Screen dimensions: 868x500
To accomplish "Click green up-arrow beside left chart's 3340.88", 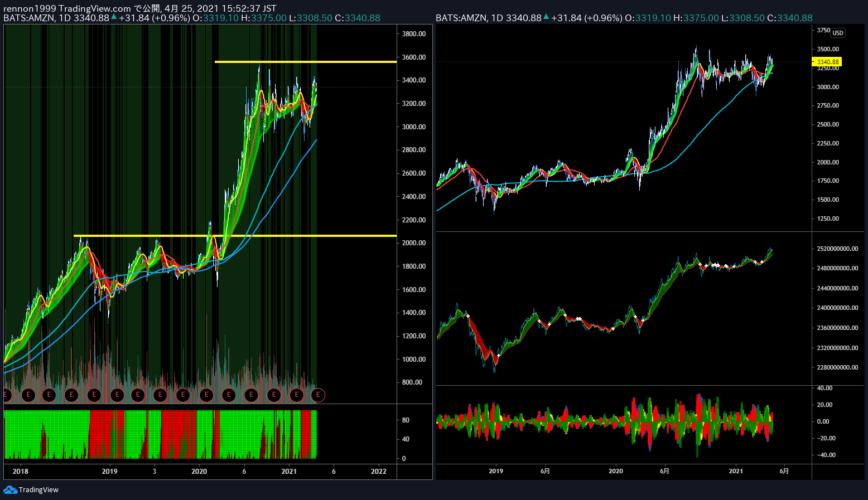I will pyautogui.click(x=114, y=17).
